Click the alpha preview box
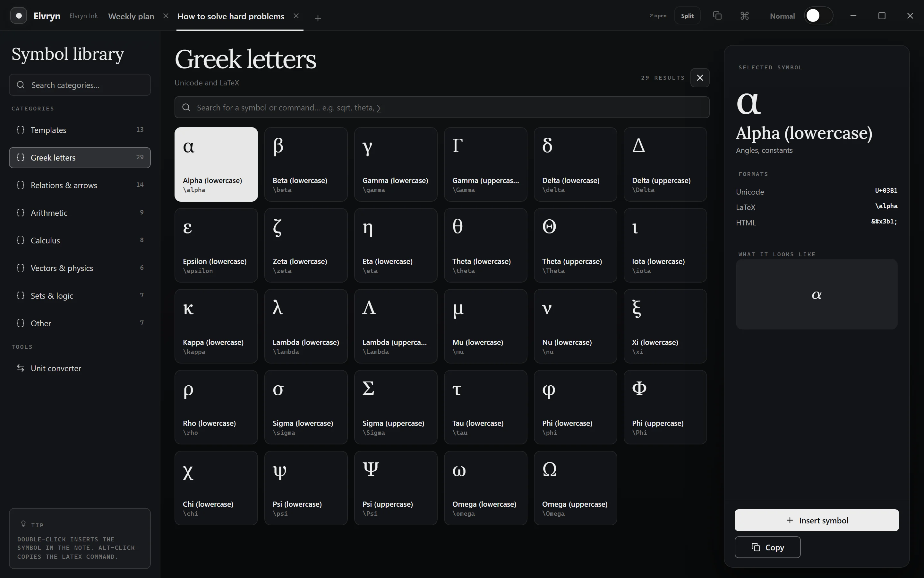 point(816,294)
